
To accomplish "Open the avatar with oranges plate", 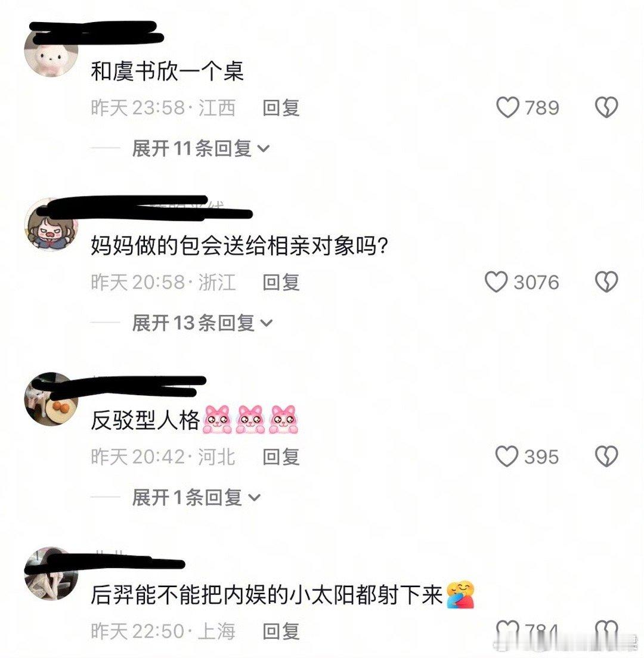I will pos(52,399).
